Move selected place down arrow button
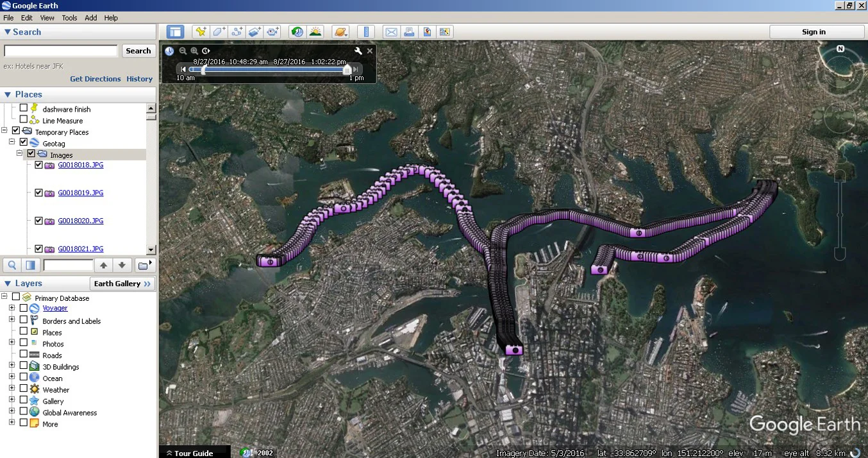Image resolution: width=868 pixels, height=458 pixels. pos(122,265)
